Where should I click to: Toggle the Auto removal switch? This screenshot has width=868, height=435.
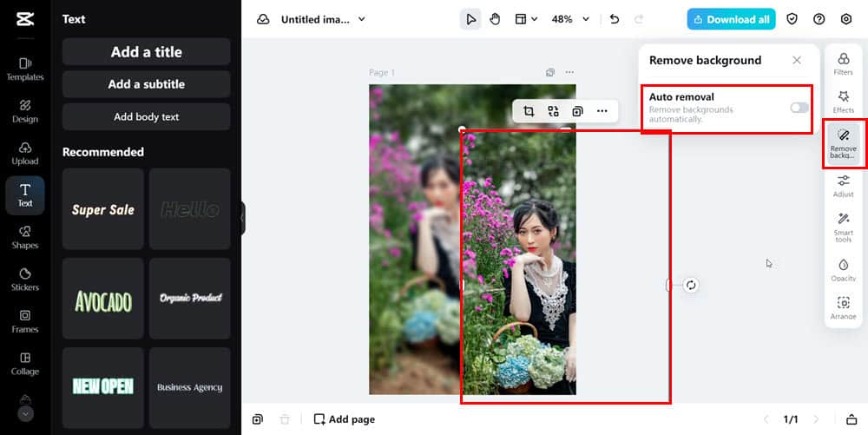(x=799, y=108)
